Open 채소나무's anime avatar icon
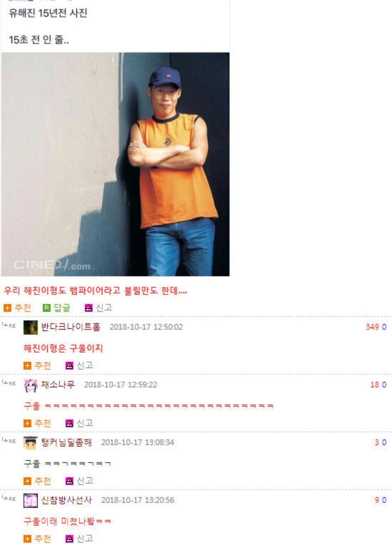 click(x=31, y=385)
